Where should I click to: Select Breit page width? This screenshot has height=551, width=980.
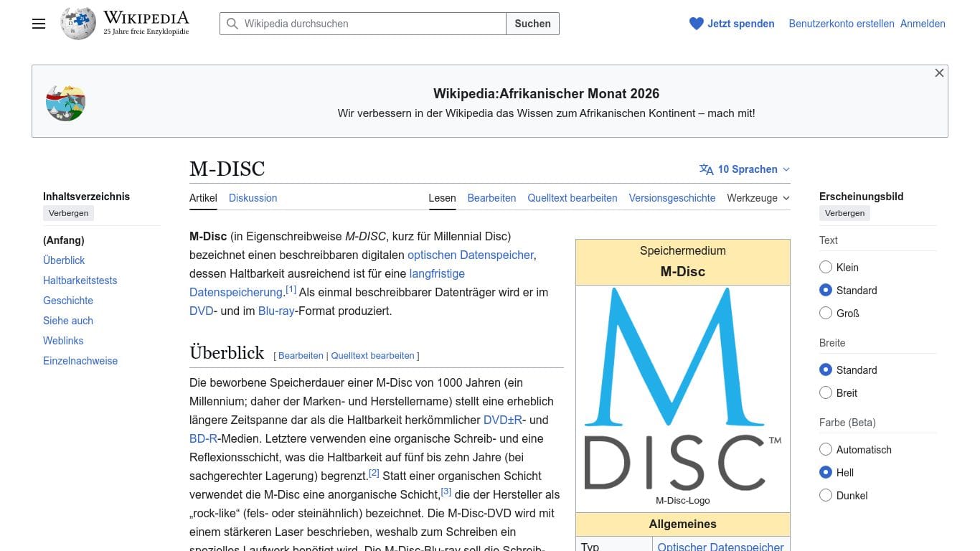coord(826,393)
